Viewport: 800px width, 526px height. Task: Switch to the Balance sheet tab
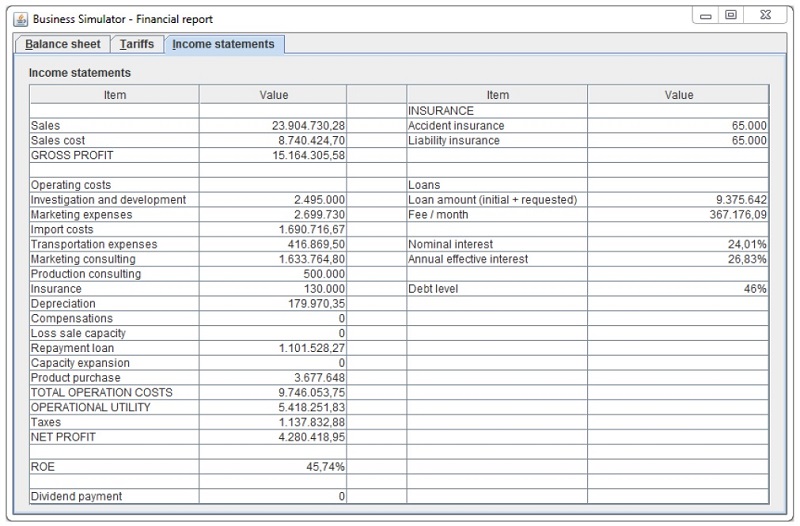(x=63, y=44)
